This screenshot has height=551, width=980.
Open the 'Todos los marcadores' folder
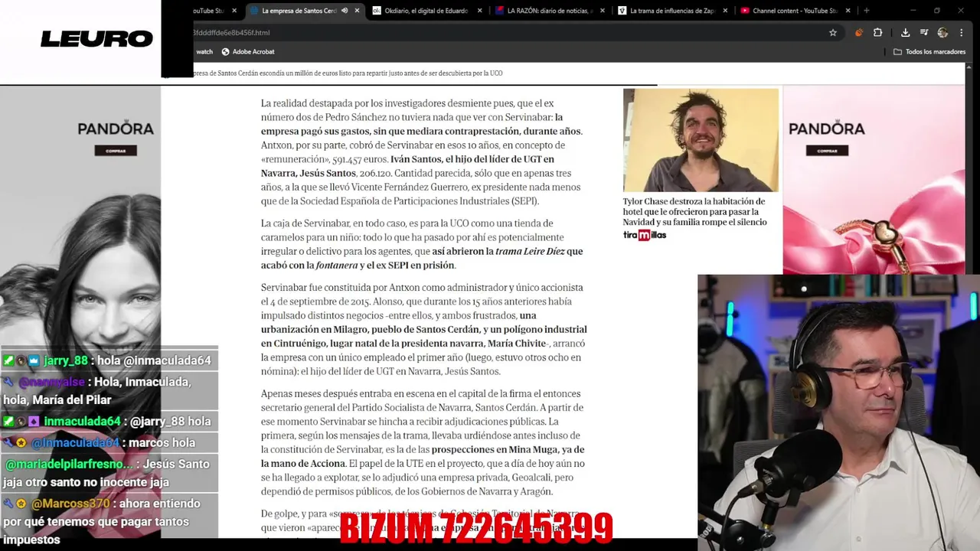929,52
